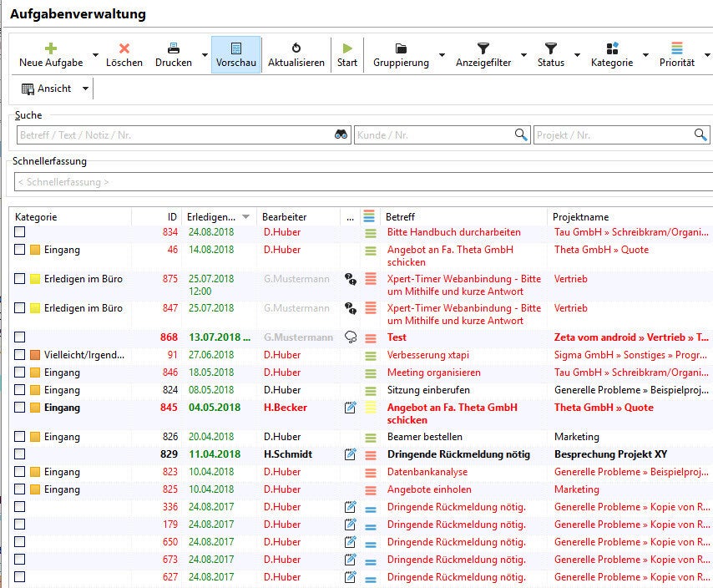Click the Status filter button
The image size is (713, 588).
point(550,54)
